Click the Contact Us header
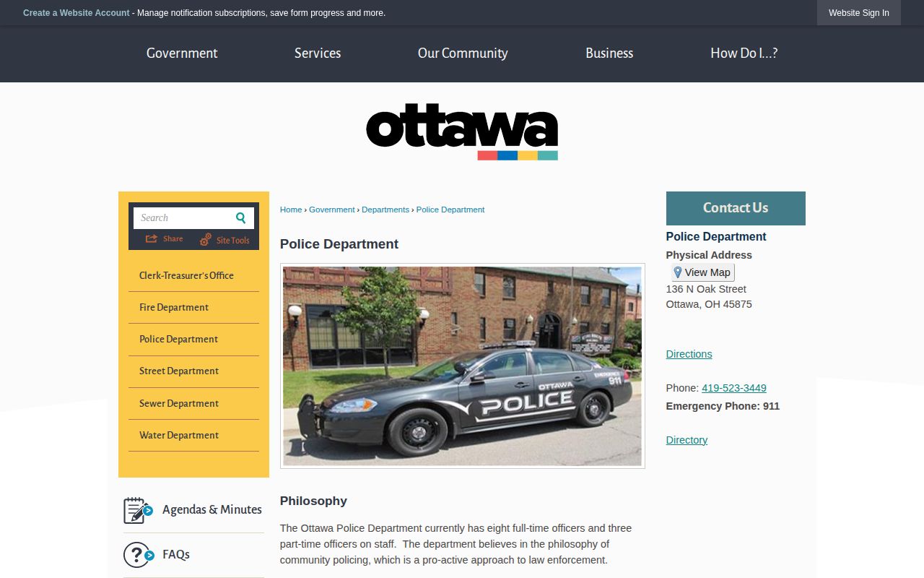 736,208
